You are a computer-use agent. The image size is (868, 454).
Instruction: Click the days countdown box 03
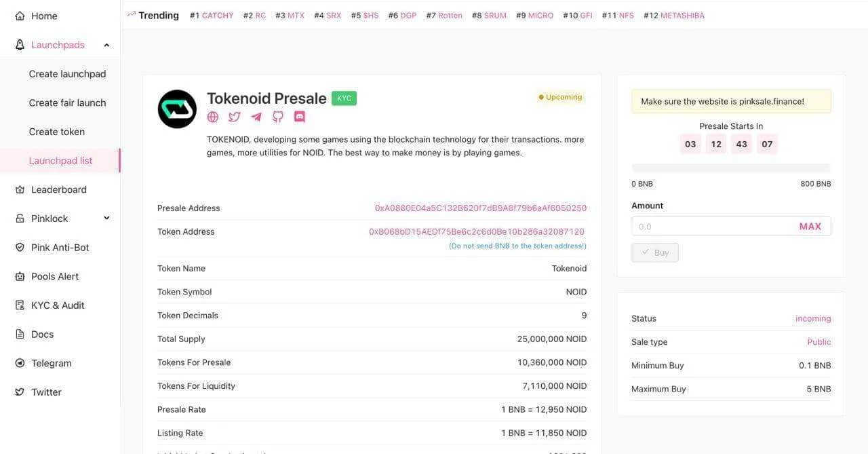coord(690,144)
